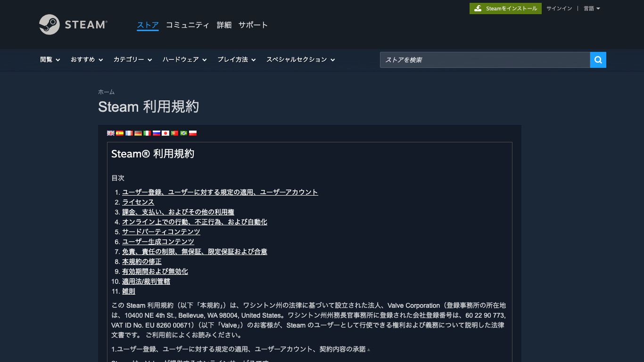
Task: Select the Brazilian flag language
Action: click(183, 133)
